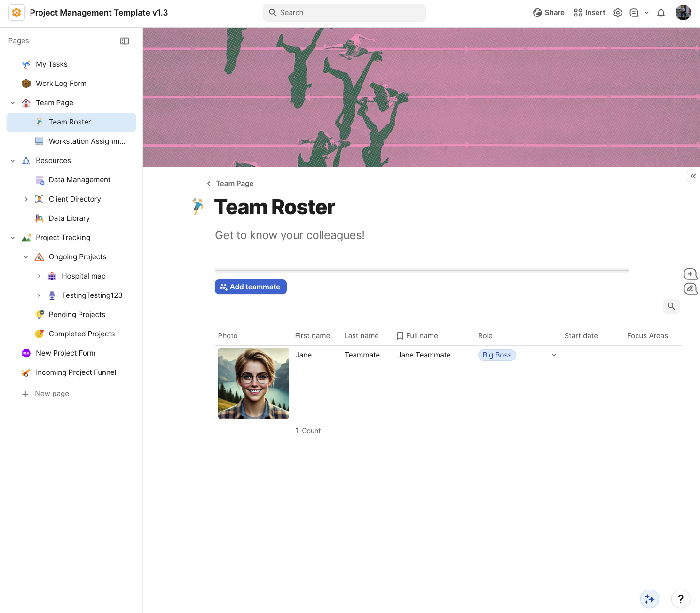Viewport: 700px width, 613px height.
Task: Click the table search magnifier icon
Action: coord(671,306)
